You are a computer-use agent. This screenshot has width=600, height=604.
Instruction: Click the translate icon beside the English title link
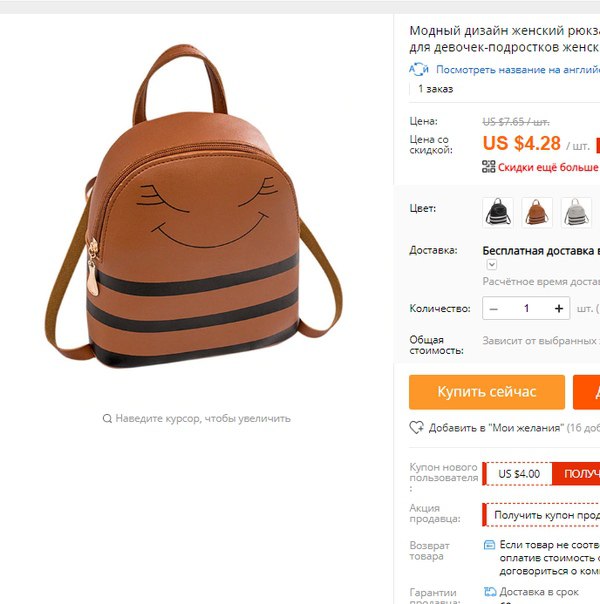[x=419, y=69]
